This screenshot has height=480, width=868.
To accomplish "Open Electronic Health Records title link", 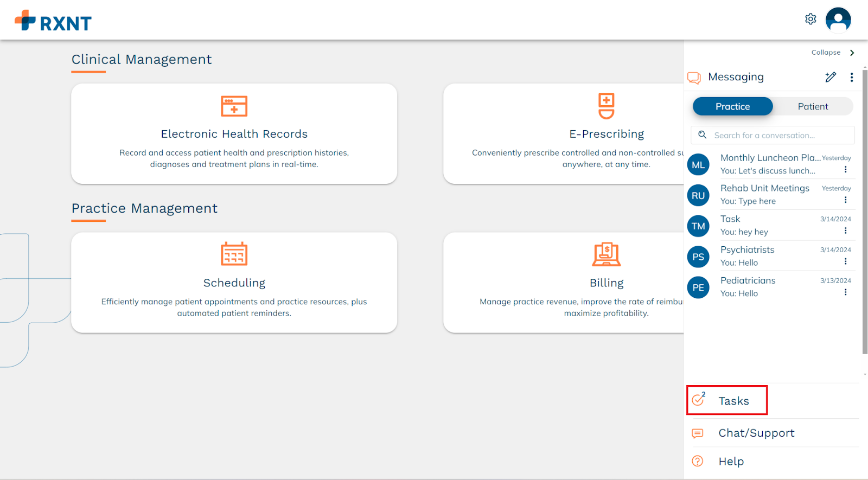I will pyautogui.click(x=234, y=134).
